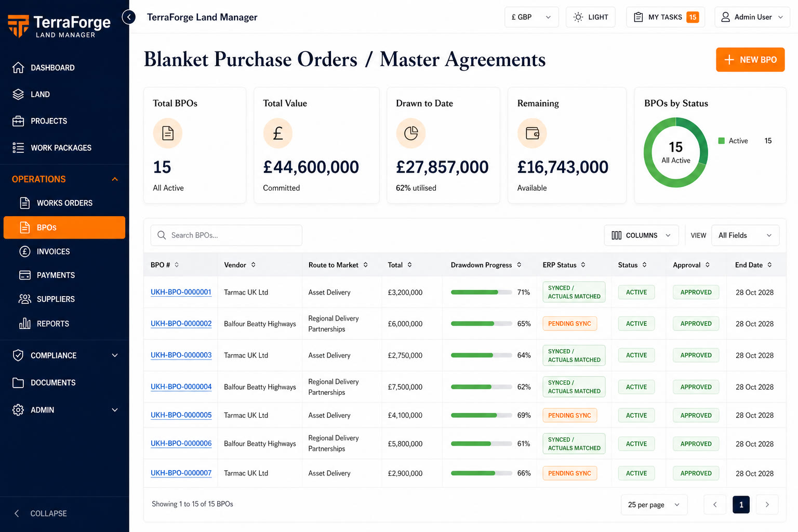Open UKH-BPO-0000001 link
The width and height of the screenshot is (798, 532).
pos(181,292)
